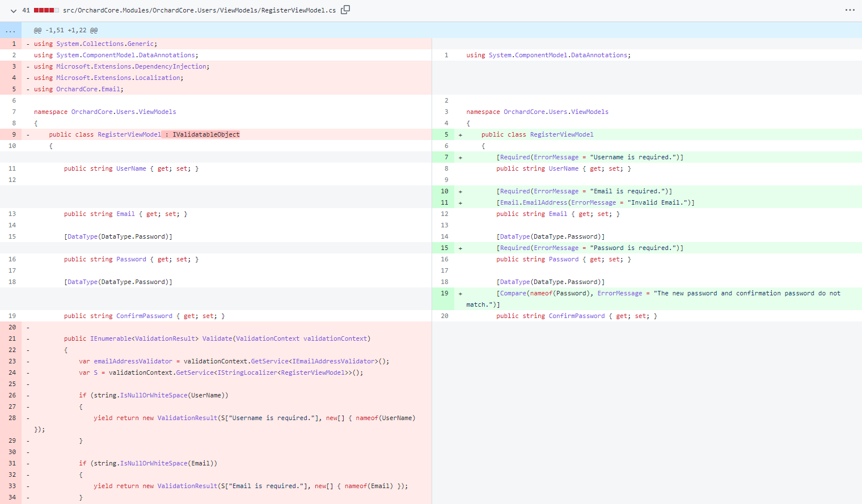Click the file path RegisterViewModel.cs
This screenshot has width=862, height=504.
pos(199,10)
